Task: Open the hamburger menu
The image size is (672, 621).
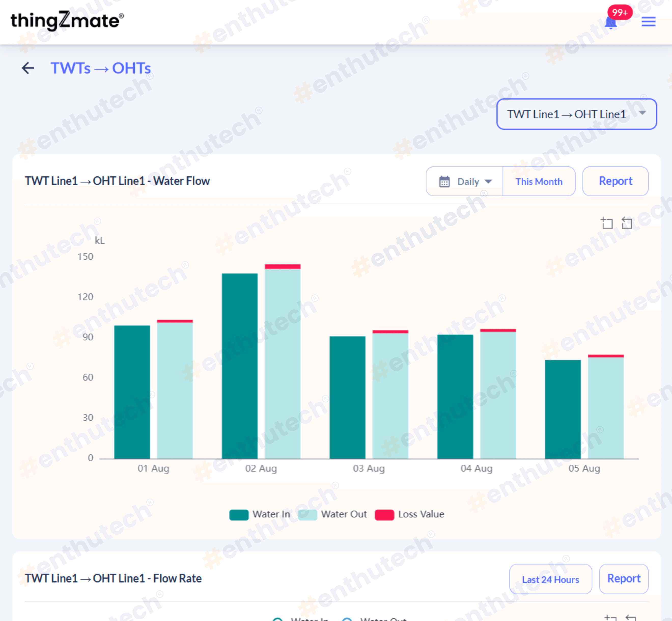Action: click(649, 22)
